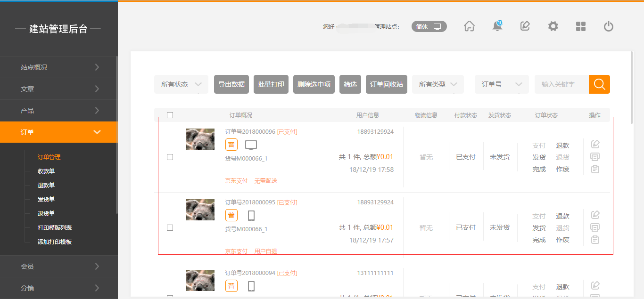
Task: Click the home icon in top header
Action: click(469, 26)
